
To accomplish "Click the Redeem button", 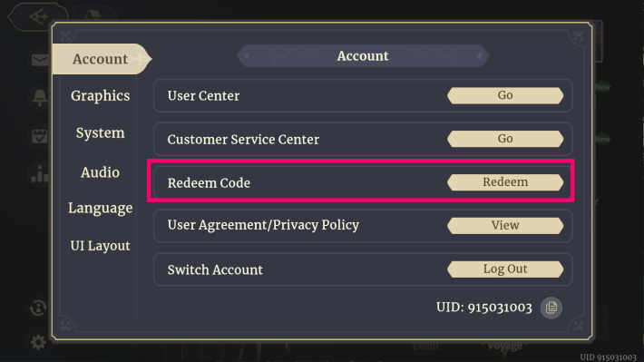I will coord(505,182).
